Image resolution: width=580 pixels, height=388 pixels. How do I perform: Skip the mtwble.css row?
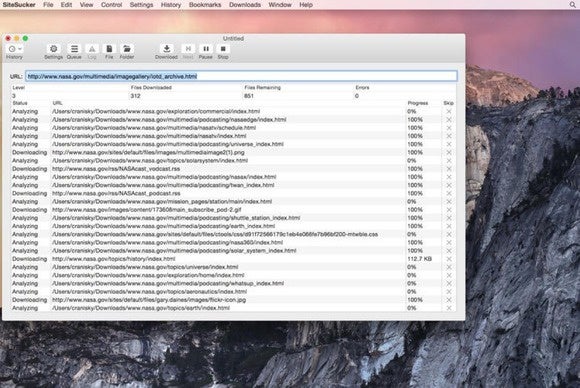[449, 234]
